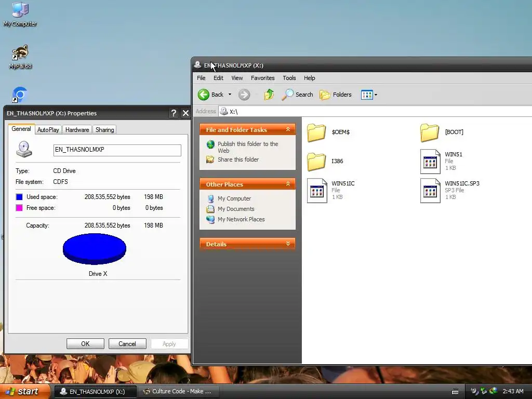Go up one folder level
Image resolution: width=532 pixels, height=399 pixels.
coord(269,95)
